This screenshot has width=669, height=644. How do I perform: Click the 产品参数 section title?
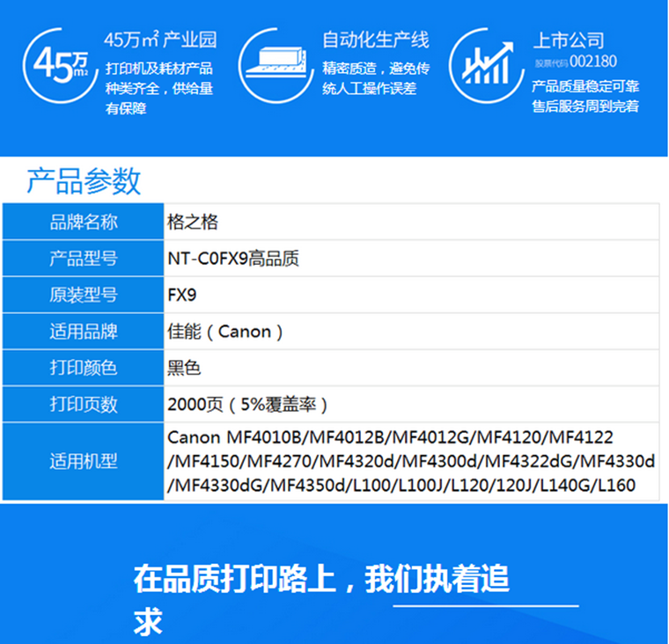click(84, 180)
